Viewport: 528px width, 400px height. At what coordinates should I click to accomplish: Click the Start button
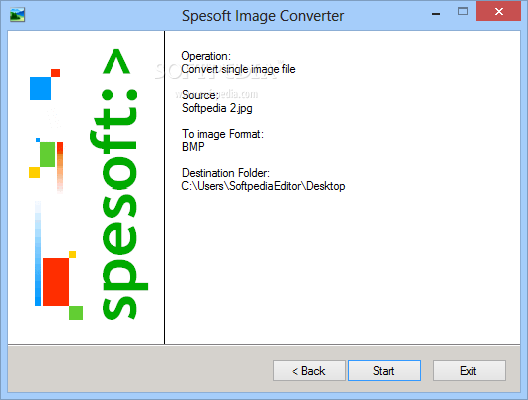pos(384,370)
